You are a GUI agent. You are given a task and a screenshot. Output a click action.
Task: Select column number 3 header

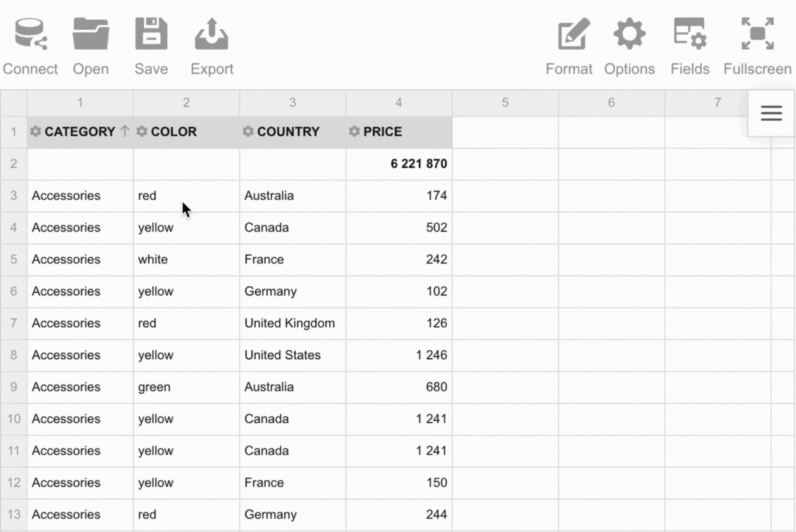293,103
